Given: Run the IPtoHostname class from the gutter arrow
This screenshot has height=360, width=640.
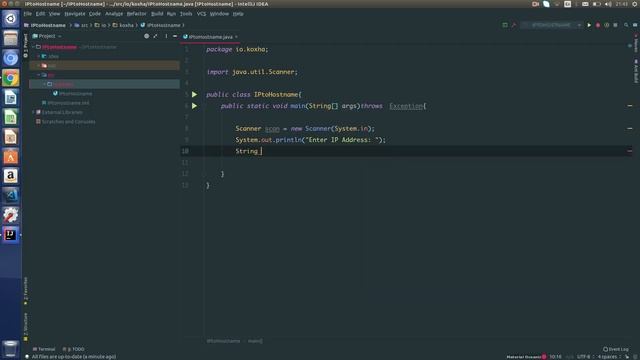Looking at the screenshot, I should 195,94.
